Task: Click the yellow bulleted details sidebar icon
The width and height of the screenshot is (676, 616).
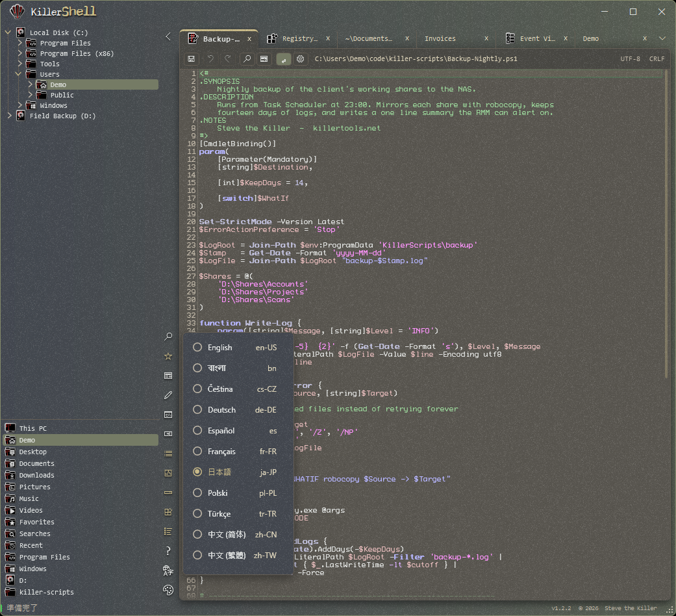Action: pos(168,532)
